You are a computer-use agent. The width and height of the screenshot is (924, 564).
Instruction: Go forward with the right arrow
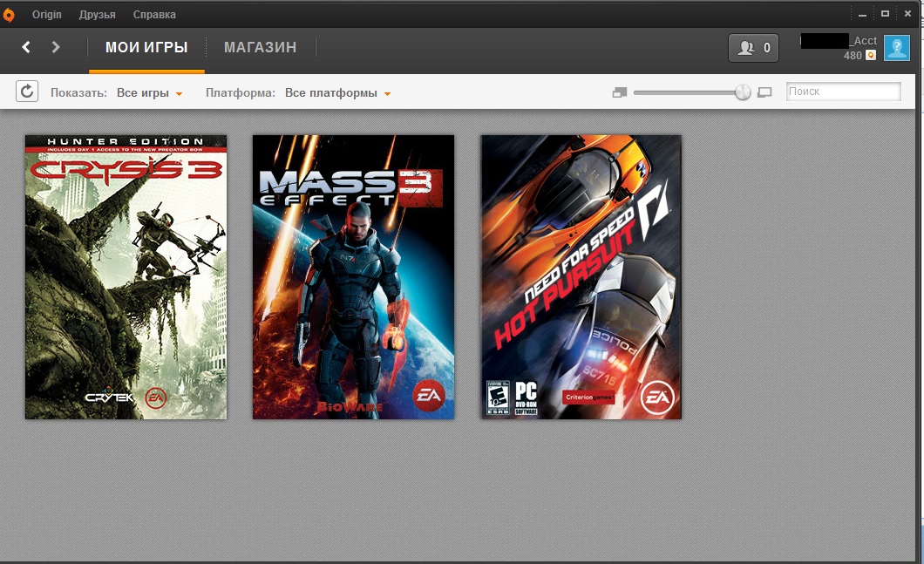click(56, 47)
